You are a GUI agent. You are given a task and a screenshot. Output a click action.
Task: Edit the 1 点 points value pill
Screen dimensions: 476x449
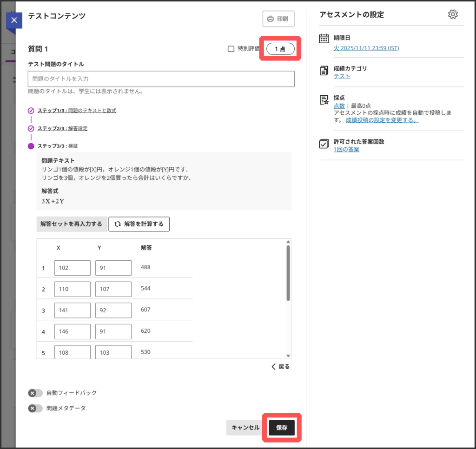280,49
